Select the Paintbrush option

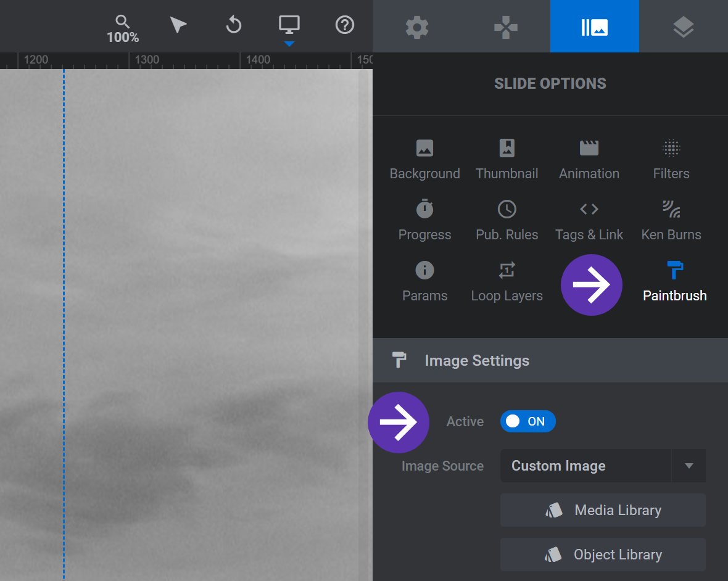pyautogui.click(x=674, y=282)
